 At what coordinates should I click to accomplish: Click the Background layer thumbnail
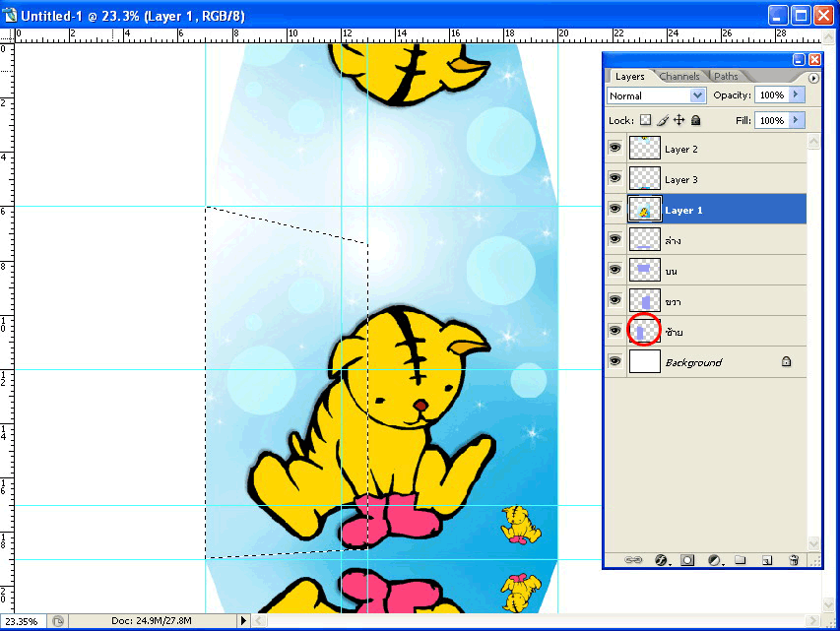pyautogui.click(x=644, y=361)
